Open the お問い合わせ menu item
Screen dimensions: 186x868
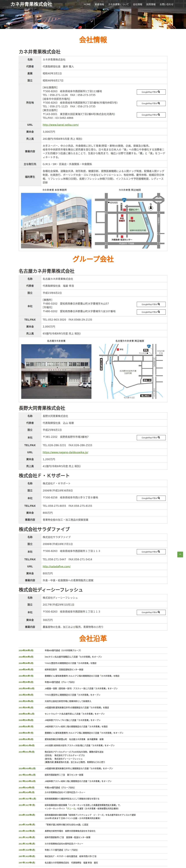click(x=166, y=4)
